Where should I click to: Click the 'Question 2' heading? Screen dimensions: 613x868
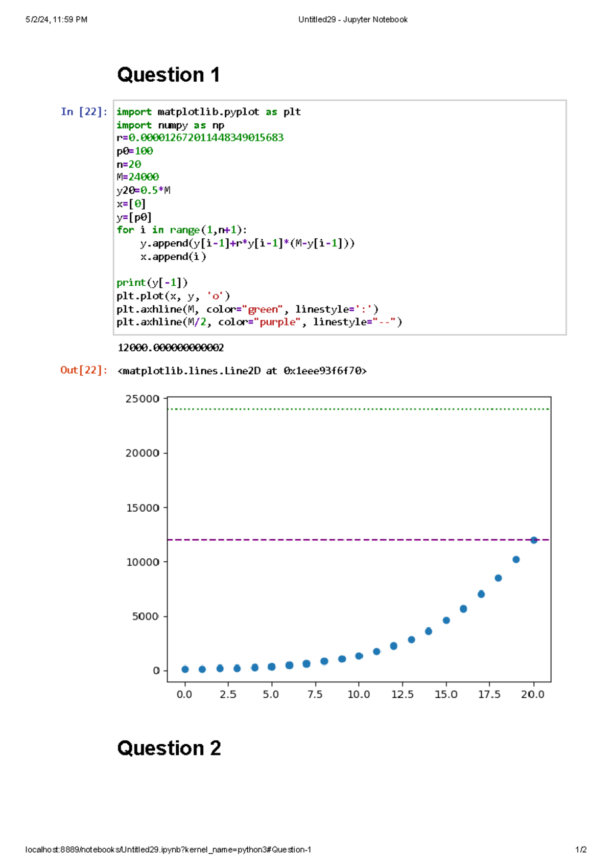coord(169,748)
